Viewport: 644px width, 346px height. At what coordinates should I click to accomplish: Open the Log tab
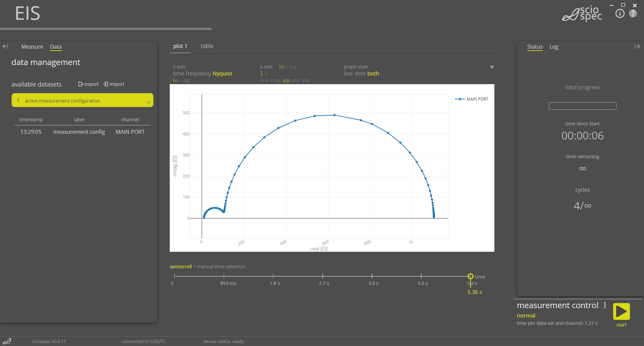554,47
